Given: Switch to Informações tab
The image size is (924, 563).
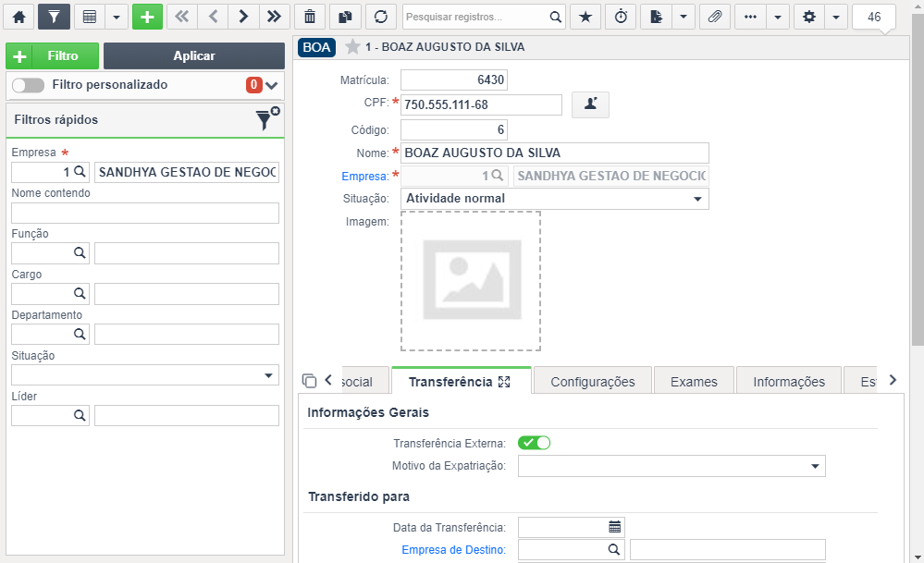Looking at the screenshot, I should [x=789, y=382].
